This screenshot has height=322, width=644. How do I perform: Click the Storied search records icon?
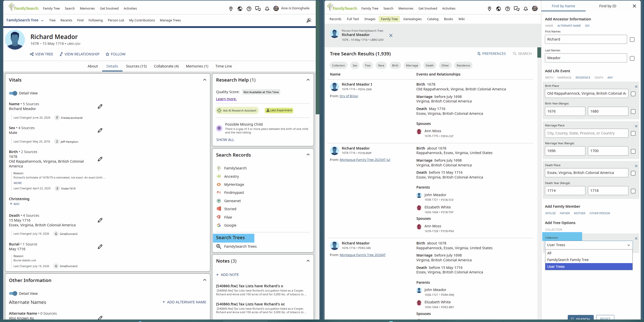pos(219,209)
